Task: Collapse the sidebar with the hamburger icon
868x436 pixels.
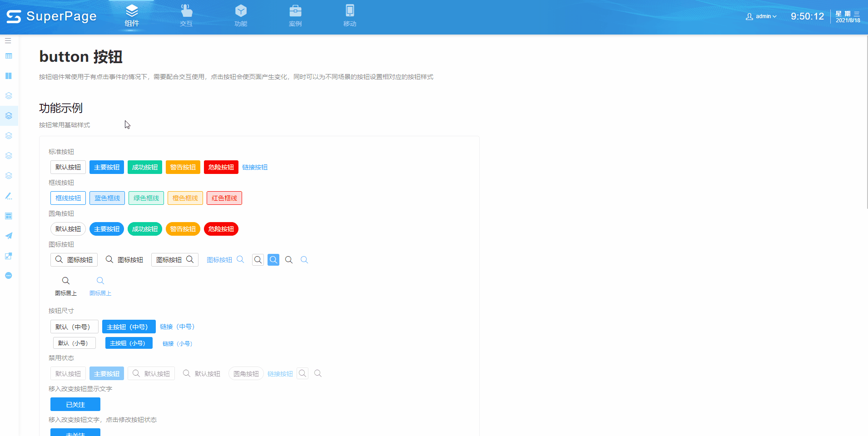Action: click(x=8, y=41)
